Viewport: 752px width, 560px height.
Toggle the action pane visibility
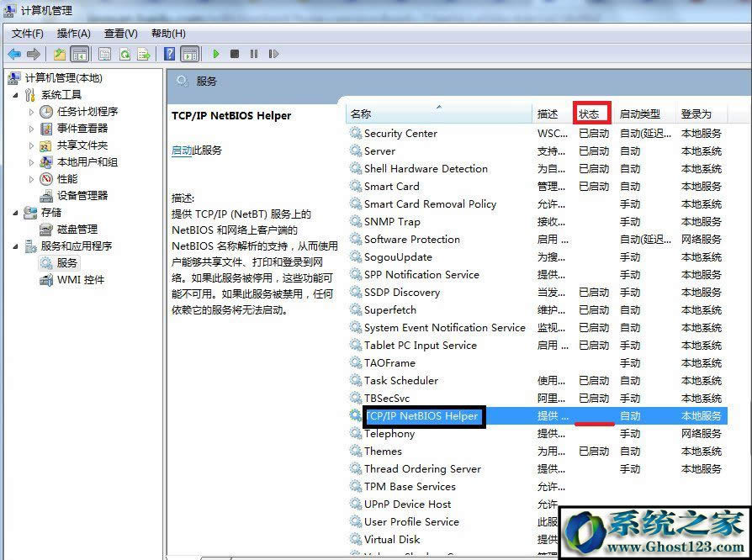[x=192, y=53]
